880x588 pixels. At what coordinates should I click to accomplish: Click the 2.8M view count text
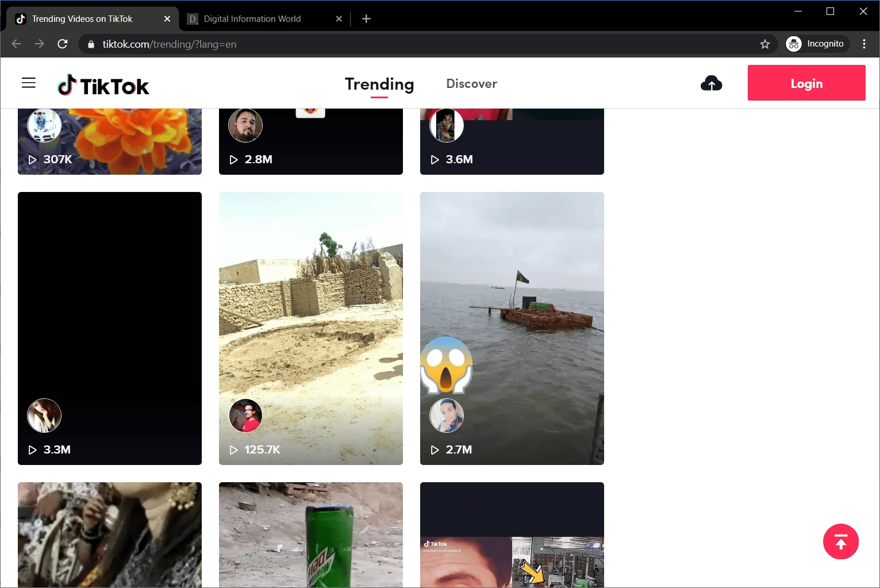(x=259, y=160)
